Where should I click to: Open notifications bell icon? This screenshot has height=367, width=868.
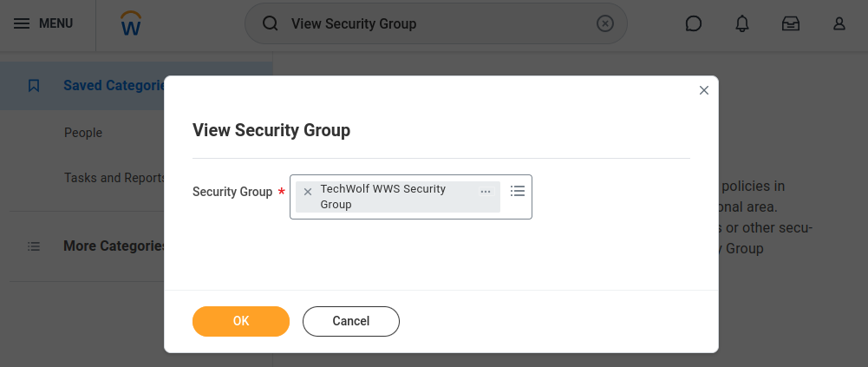click(x=741, y=23)
